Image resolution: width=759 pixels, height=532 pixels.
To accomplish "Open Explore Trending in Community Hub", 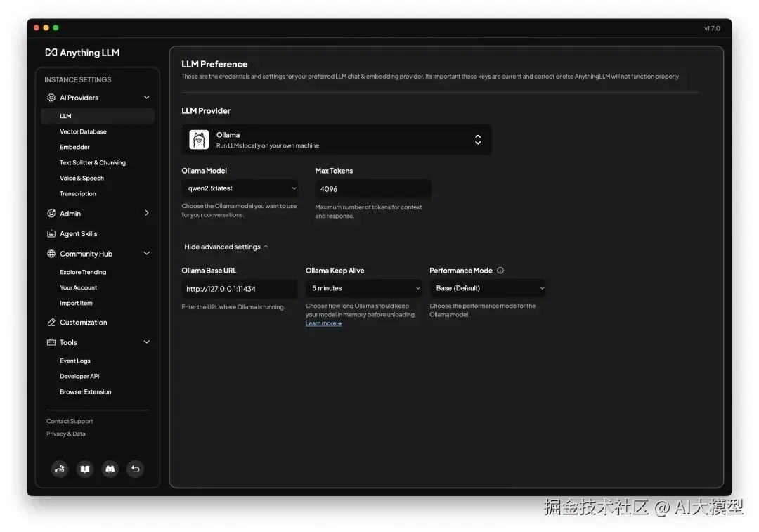I will (83, 272).
